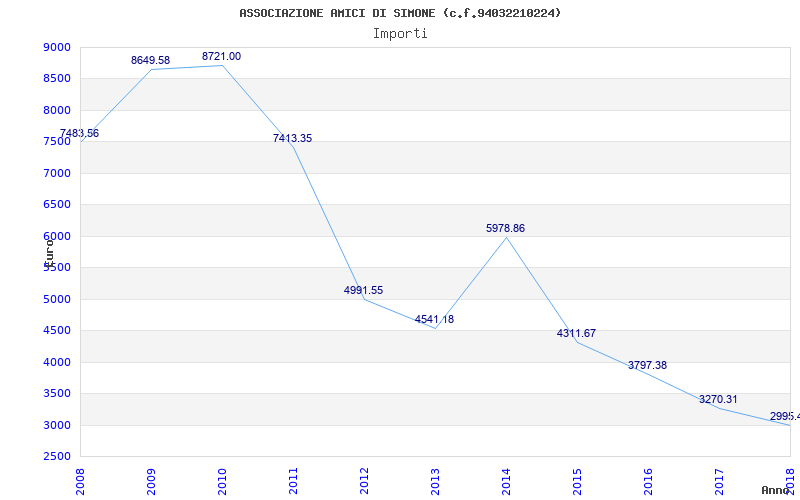Select the 6500 y-axis tick label

click(x=57, y=205)
